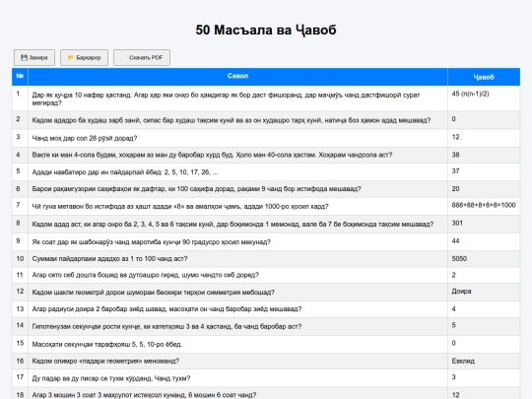Select the 'падари геометрия' question in row 16

click(x=237, y=361)
